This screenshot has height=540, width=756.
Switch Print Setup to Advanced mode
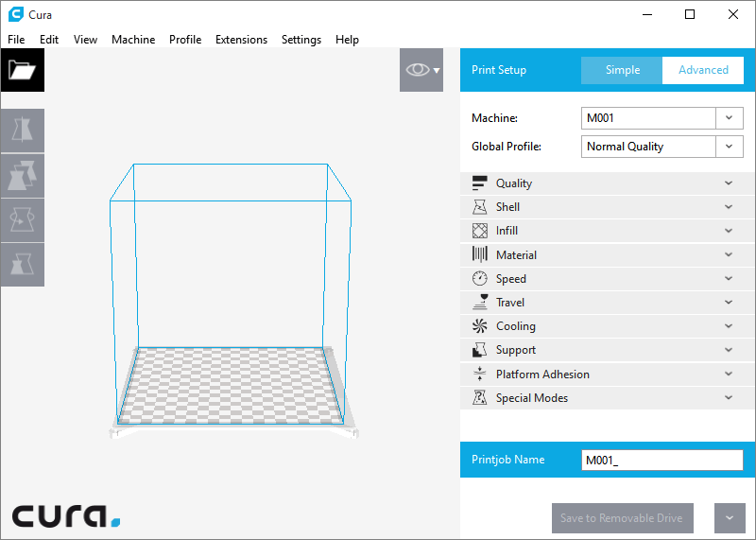(x=703, y=70)
